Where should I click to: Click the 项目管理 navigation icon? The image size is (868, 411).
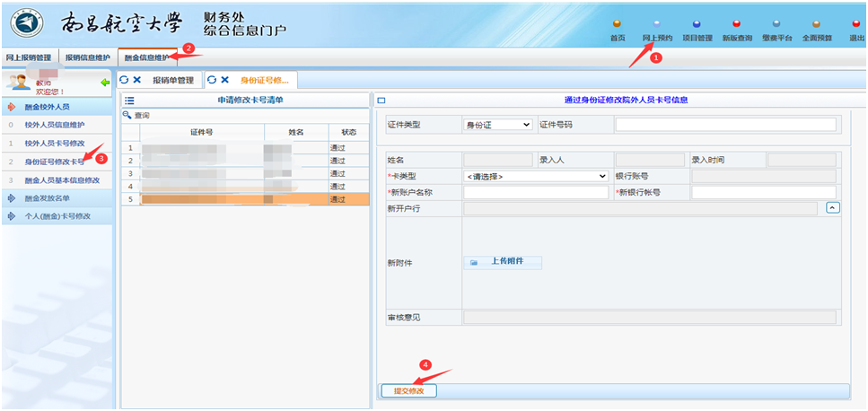click(x=697, y=25)
